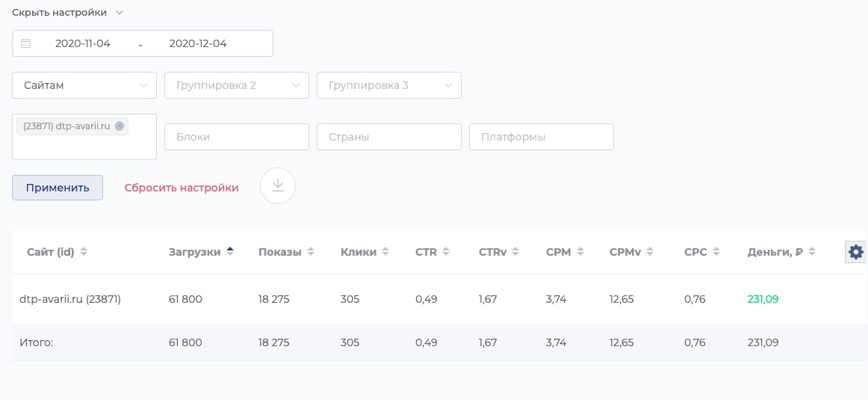Remove the dtp-avarii.ru site tag
868x400 pixels.
pos(120,126)
